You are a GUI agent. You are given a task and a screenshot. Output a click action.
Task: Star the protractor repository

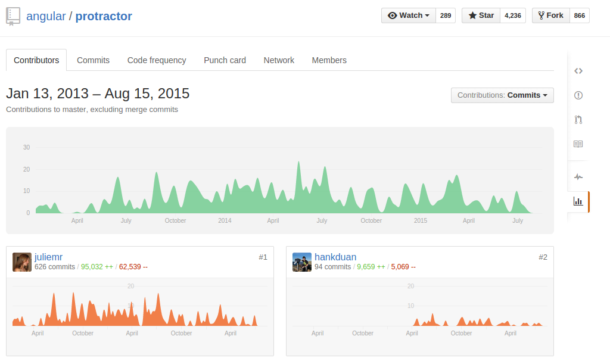pos(481,15)
